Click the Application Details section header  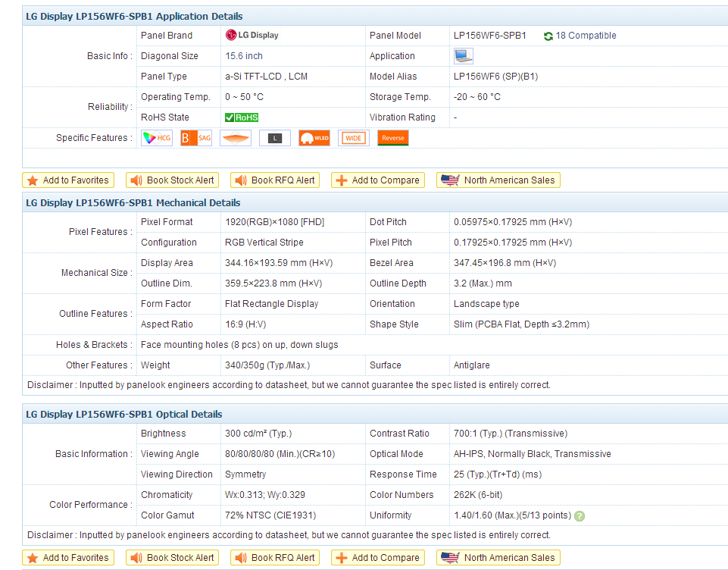pyautogui.click(x=134, y=16)
